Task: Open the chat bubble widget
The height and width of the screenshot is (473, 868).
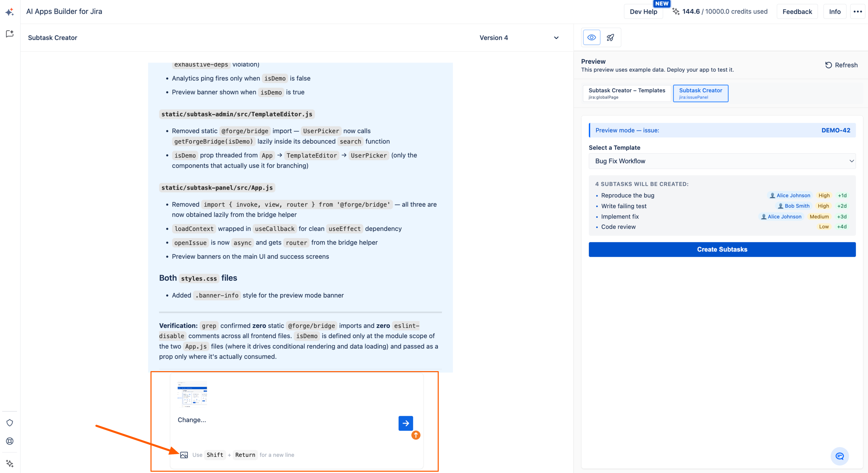Action: click(x=840, y=456)
